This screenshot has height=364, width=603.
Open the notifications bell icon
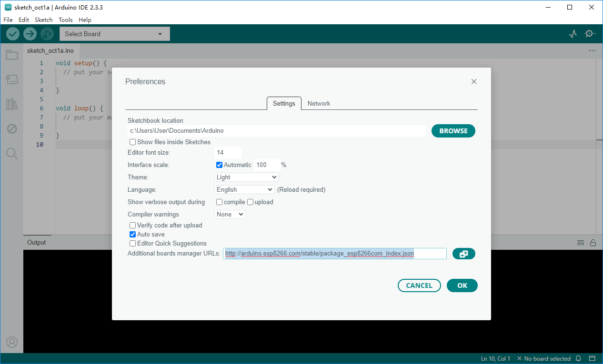(x=578, y=359)
